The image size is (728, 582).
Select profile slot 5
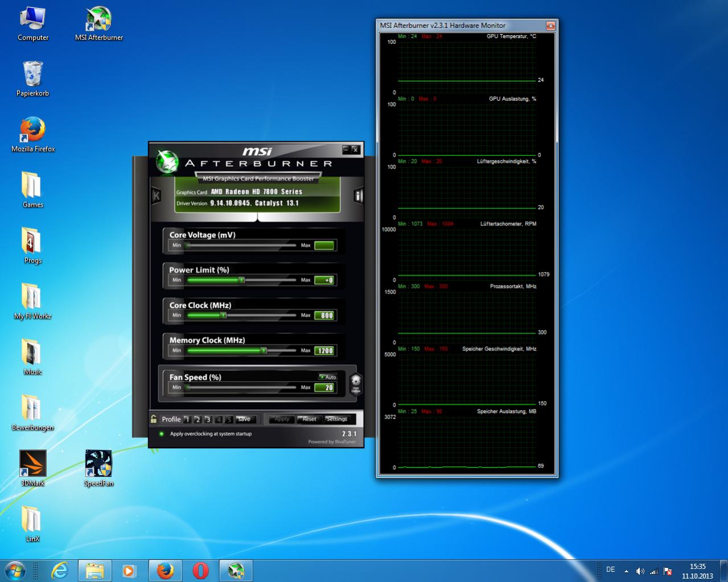click(229, 419)
